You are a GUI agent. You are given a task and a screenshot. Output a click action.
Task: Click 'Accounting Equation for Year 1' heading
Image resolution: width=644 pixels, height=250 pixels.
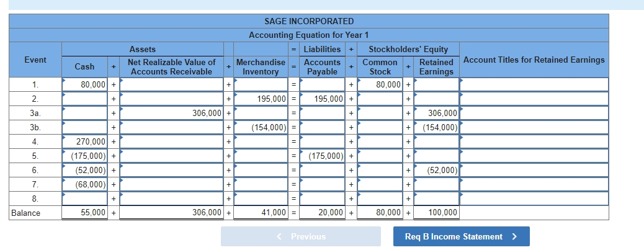[x=309, y=35]
